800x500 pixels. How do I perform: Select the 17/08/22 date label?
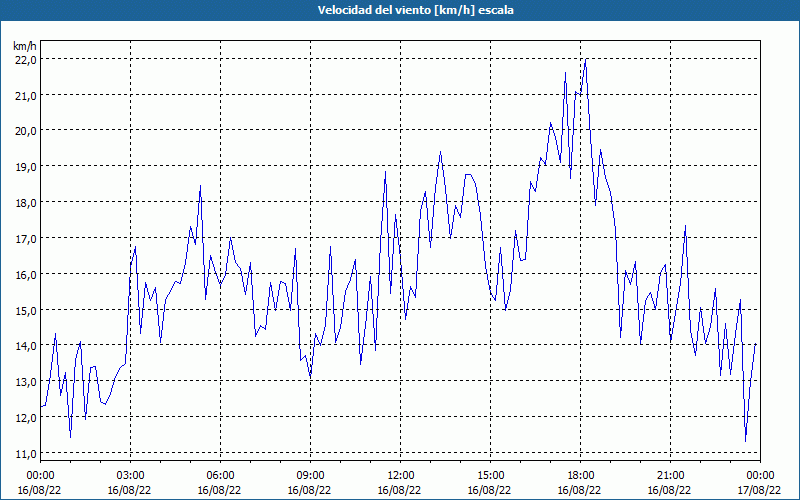coord(760,490)
